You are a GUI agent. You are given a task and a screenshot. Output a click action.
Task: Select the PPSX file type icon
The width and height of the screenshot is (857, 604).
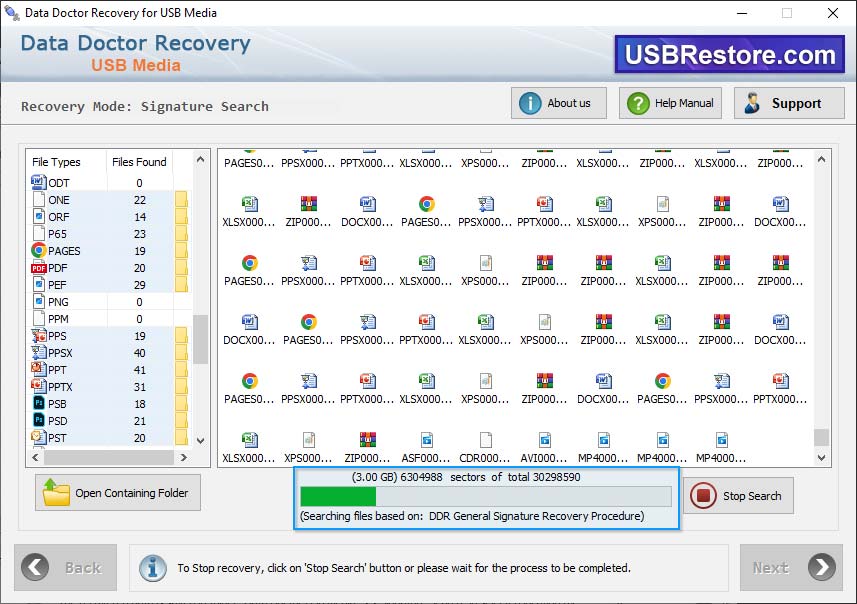[38, 352]
